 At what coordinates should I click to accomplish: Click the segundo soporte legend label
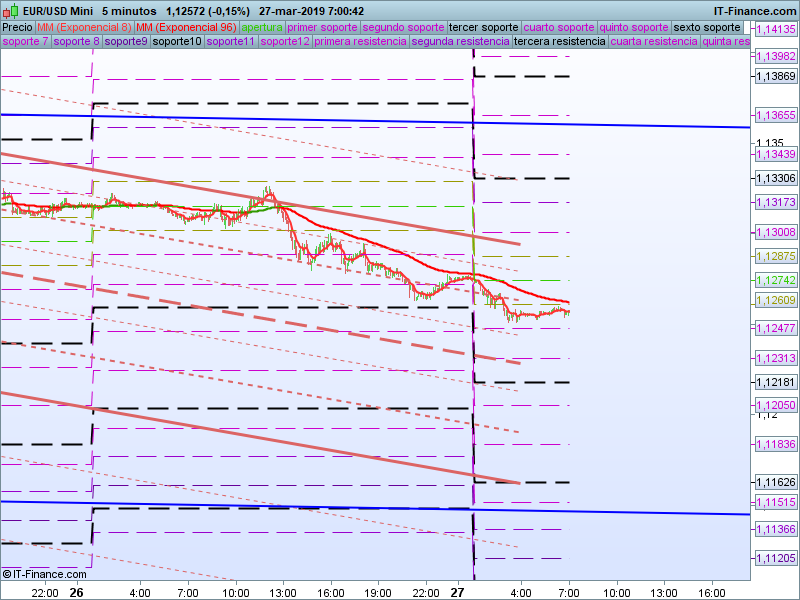403,27
